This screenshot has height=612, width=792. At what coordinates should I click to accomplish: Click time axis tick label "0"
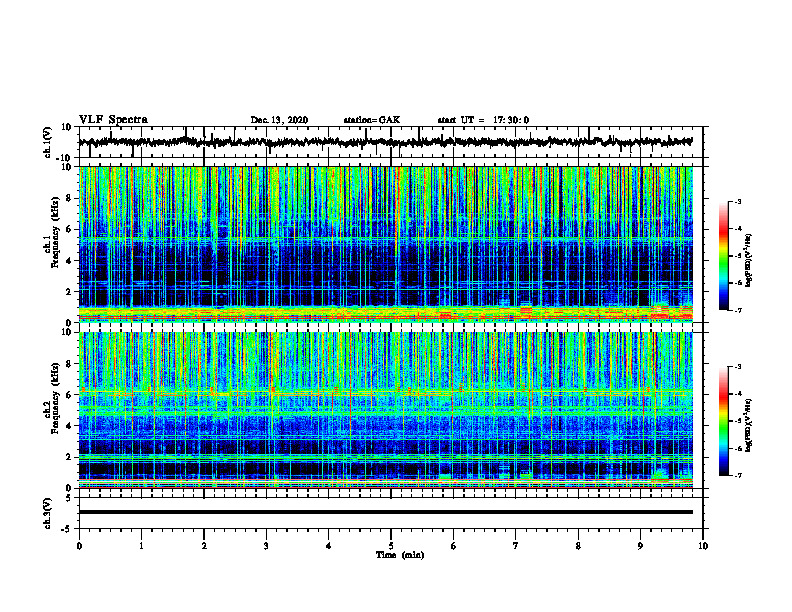click(79, 546)
